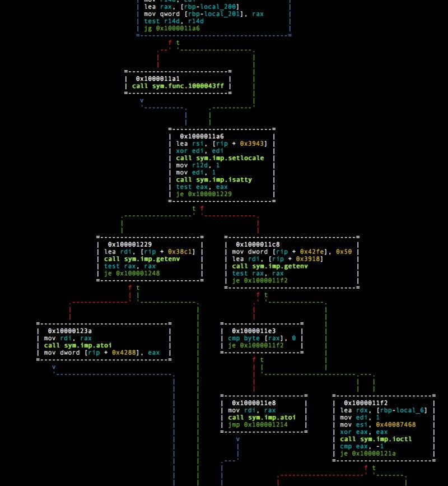Viewport: 448px width, 486px height.
Task: Select 'call sym.imp.ioctl' instruction
Action: 376,439
